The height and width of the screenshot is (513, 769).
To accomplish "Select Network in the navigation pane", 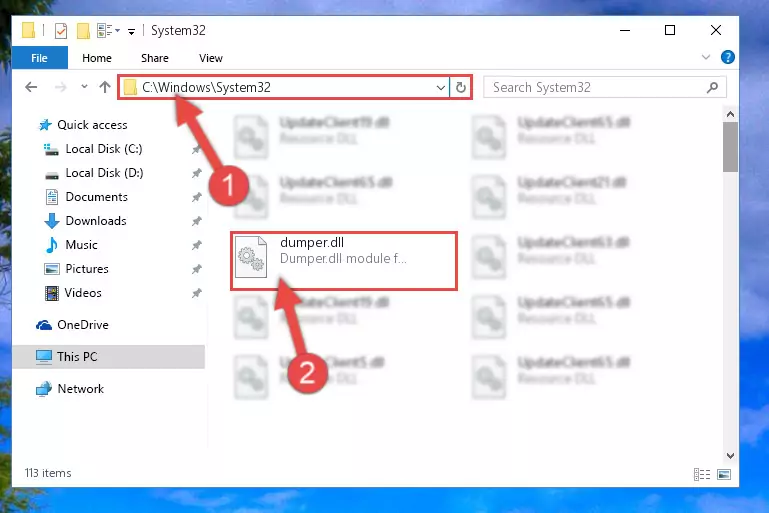I will (80, 389).
